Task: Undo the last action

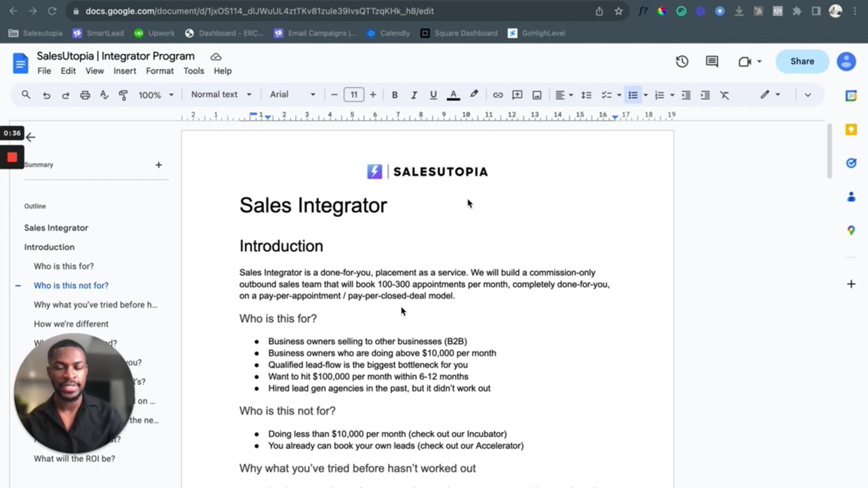Action: click(46, 95)
